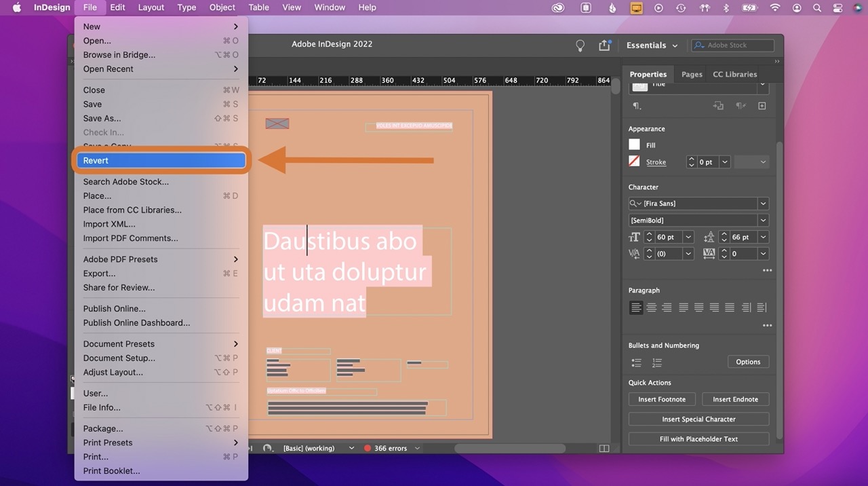868x486 pixels.
Task: Click the bulleted list icon
Action: [636, 362]
